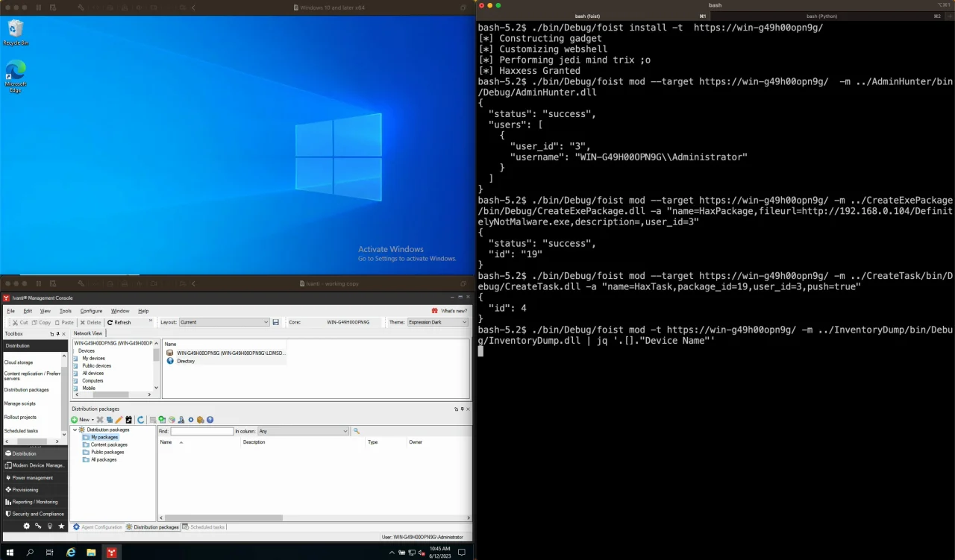Viewport: 955px width, 560px height.
Task: Collapse the Distribution packages tree node
Action: (75, 430)
